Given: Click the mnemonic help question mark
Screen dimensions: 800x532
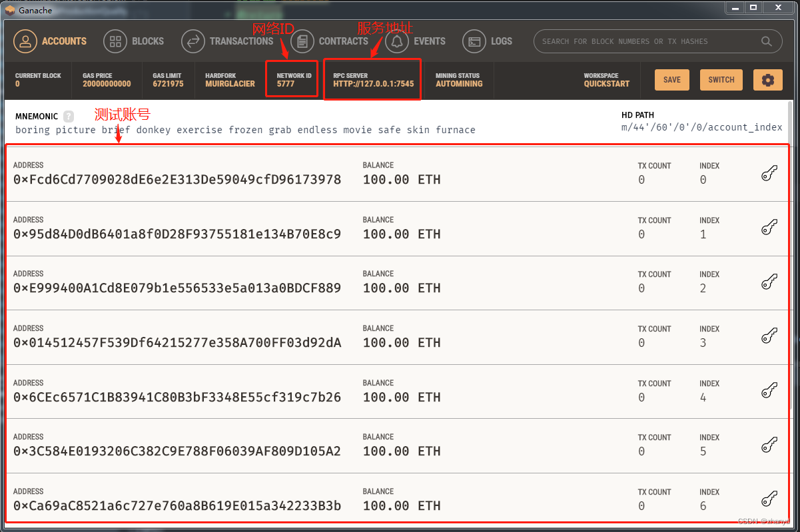Looking at the screenshot, I should 69,117.
